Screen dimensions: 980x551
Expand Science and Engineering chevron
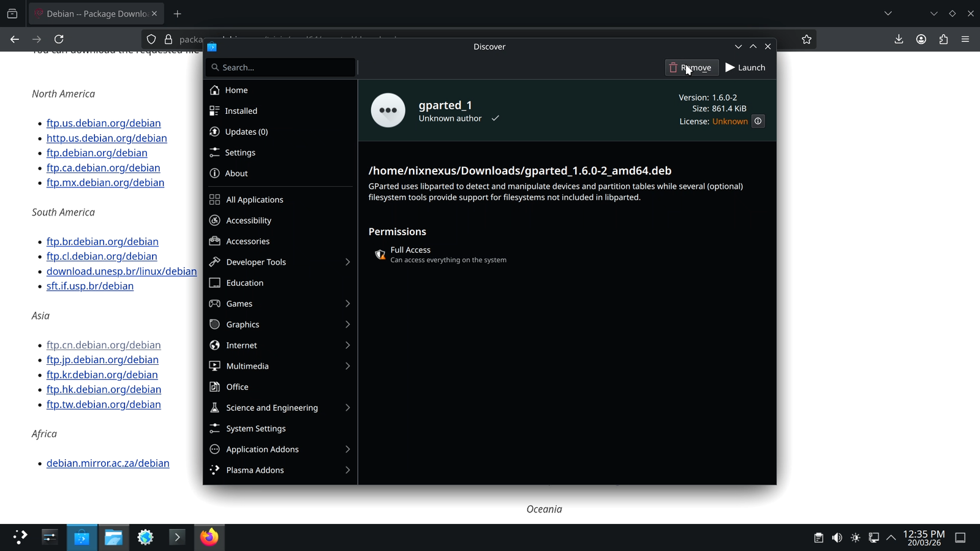[347, 408]
